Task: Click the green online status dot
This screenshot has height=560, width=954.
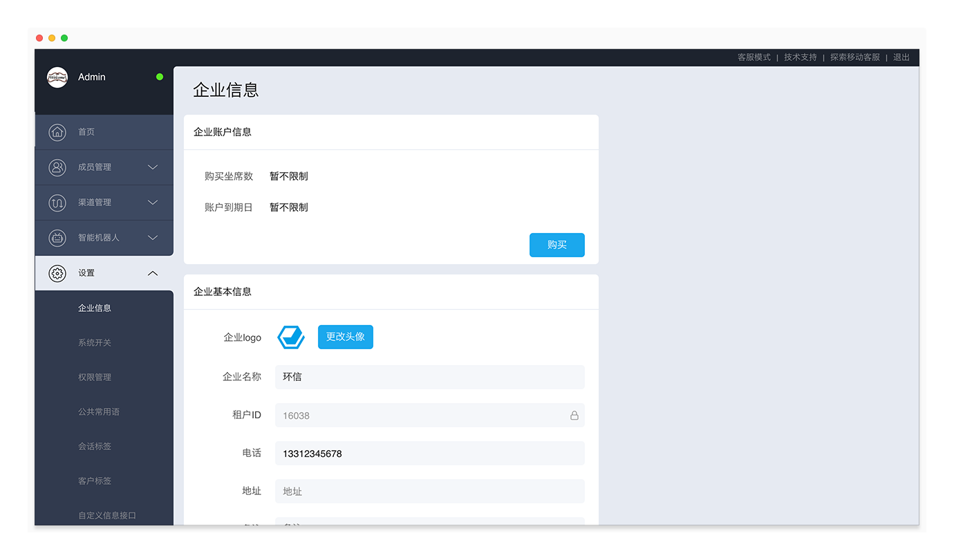Action: tap(160, 77)
